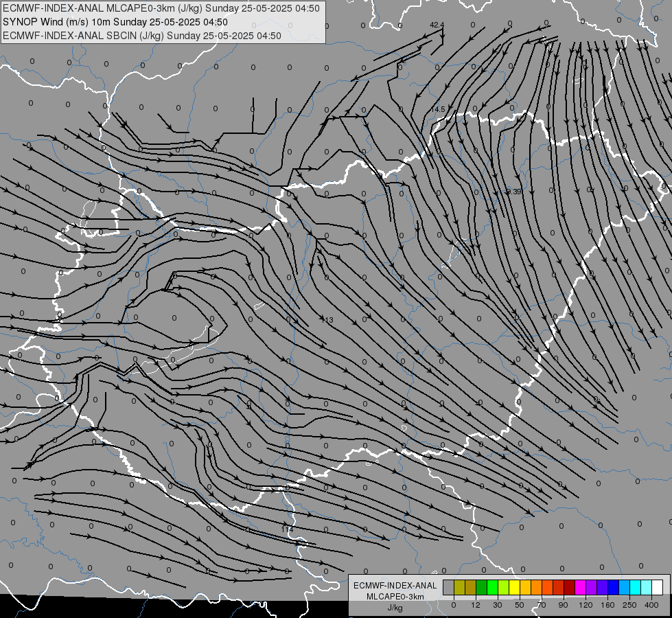Click legend scale label 120
This screenshot has height=618, width=672.
(586, 605)
